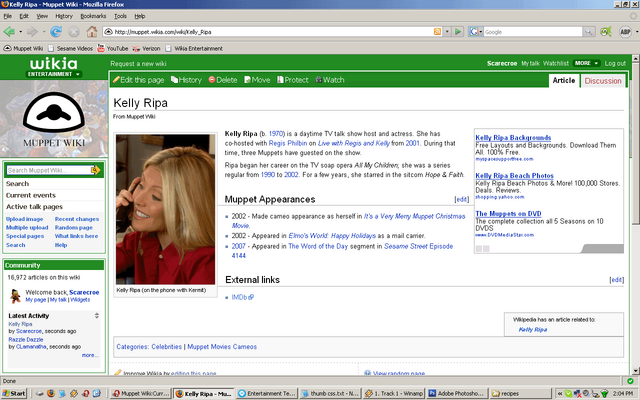Open the History menu

(64, 16)
